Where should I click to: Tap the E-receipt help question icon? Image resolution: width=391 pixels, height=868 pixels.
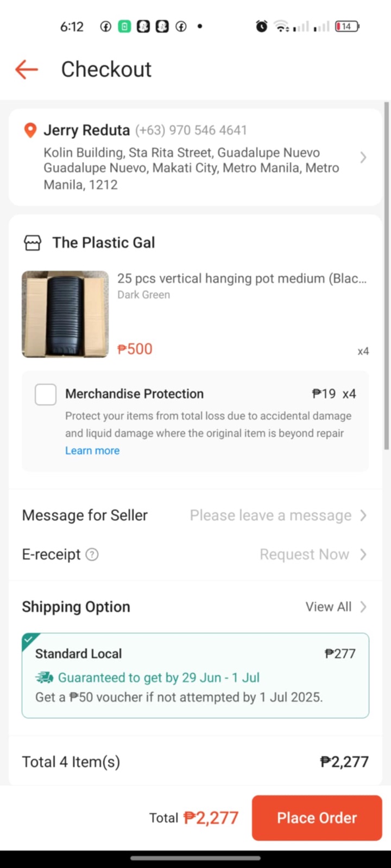coord(92,554)
